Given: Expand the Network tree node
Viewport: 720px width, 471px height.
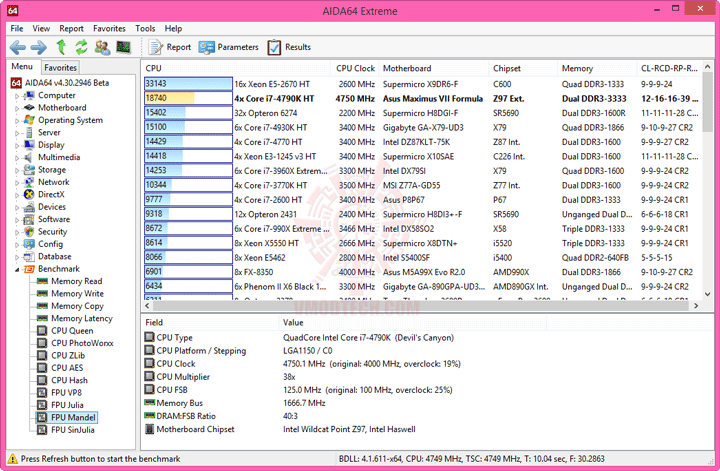Looking at the screenshot, I should [17, 183].
